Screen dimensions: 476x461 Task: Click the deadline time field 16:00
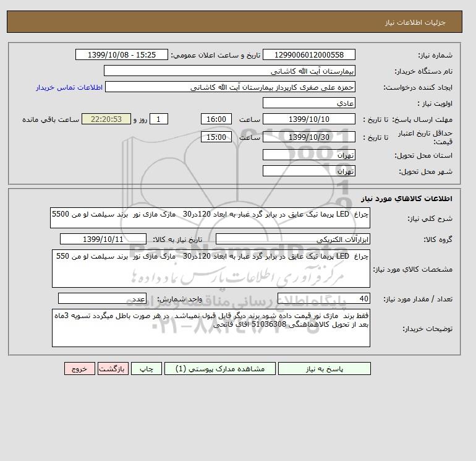coord(216,119)
